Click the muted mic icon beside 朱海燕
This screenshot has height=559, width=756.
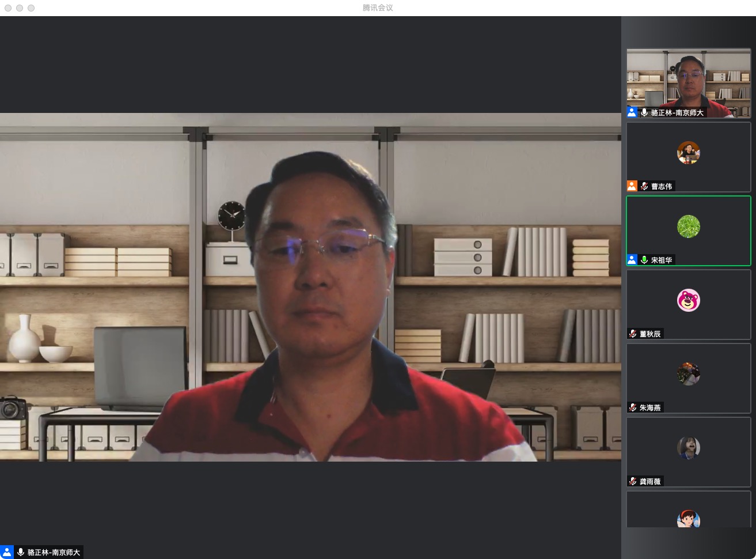(633, 407)
